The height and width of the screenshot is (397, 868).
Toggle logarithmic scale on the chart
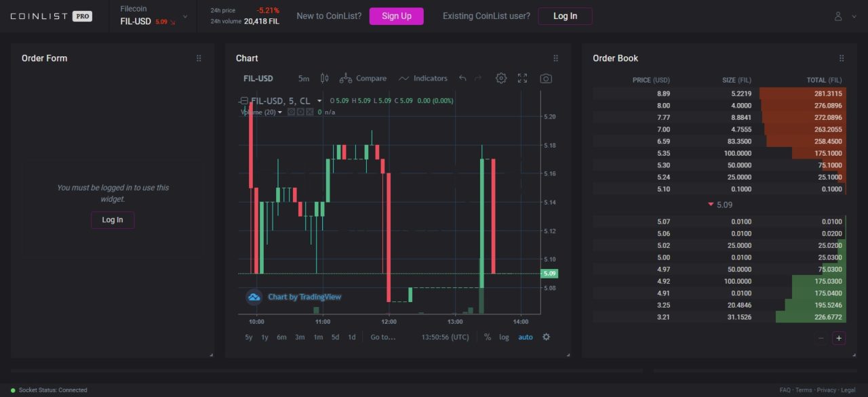[504, 337]
